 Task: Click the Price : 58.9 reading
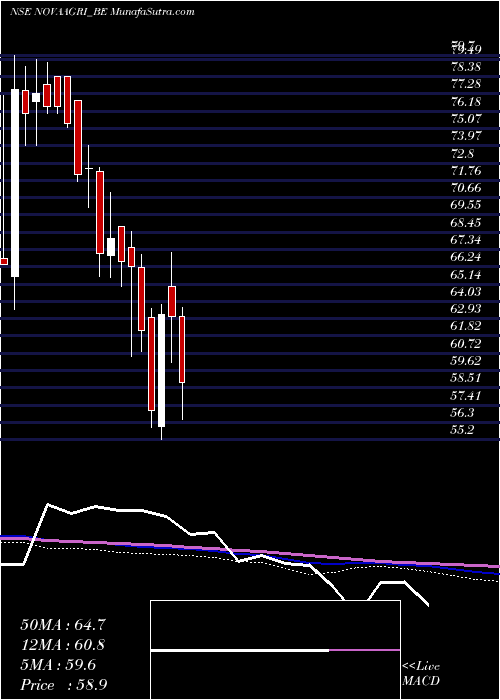pos(63,685)
